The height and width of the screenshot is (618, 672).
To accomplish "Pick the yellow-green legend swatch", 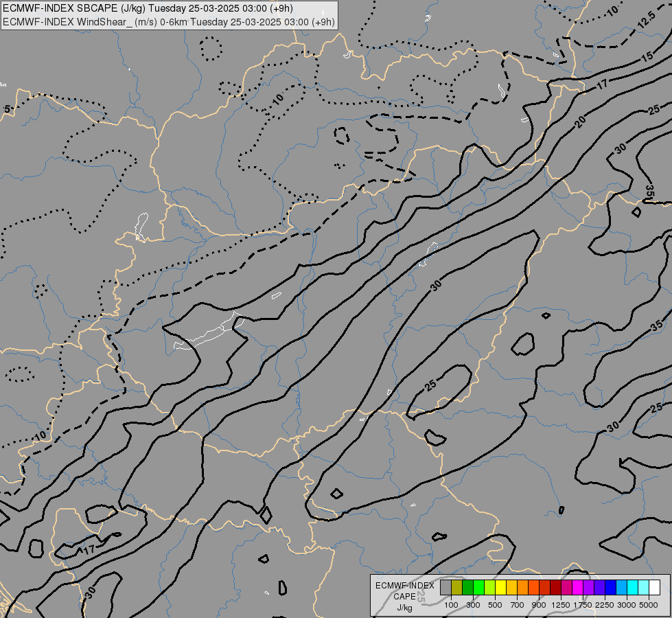I will click(x=490, y=588).
